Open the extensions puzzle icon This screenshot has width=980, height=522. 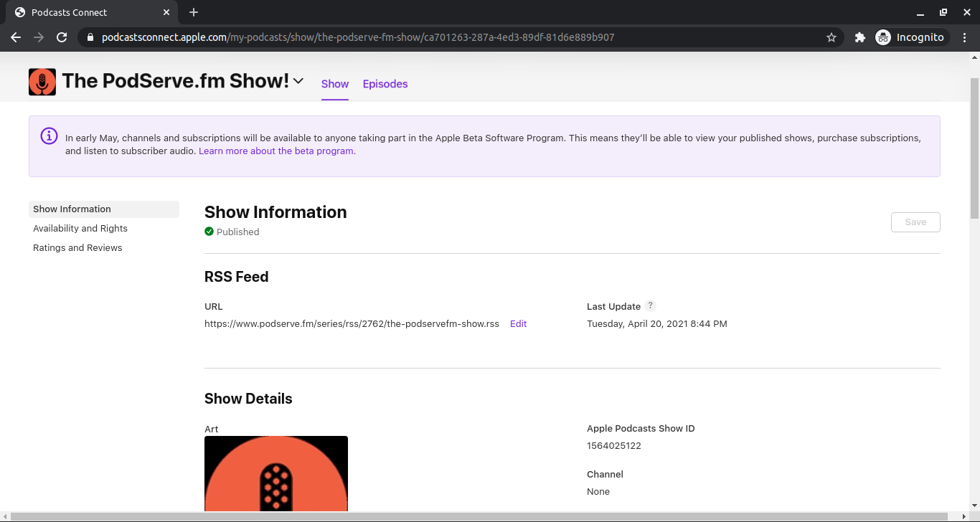pyautogui.click(x=859, y=37)
